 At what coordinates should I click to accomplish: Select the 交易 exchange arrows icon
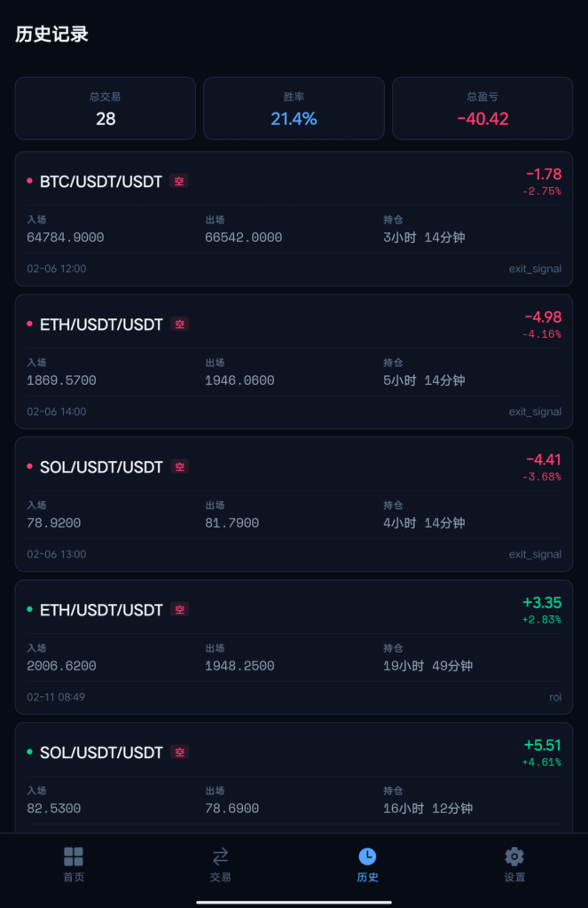(220, 864)
